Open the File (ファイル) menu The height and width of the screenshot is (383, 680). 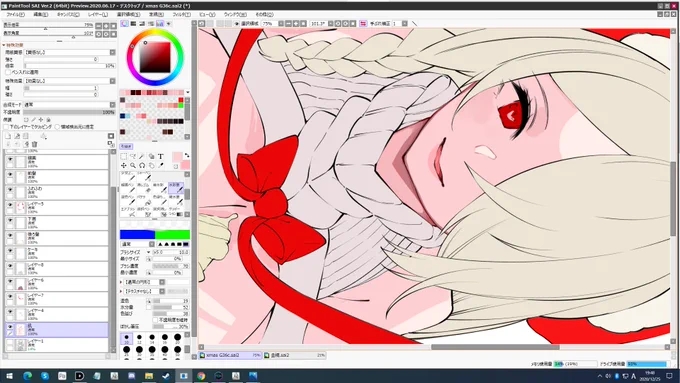15,14
